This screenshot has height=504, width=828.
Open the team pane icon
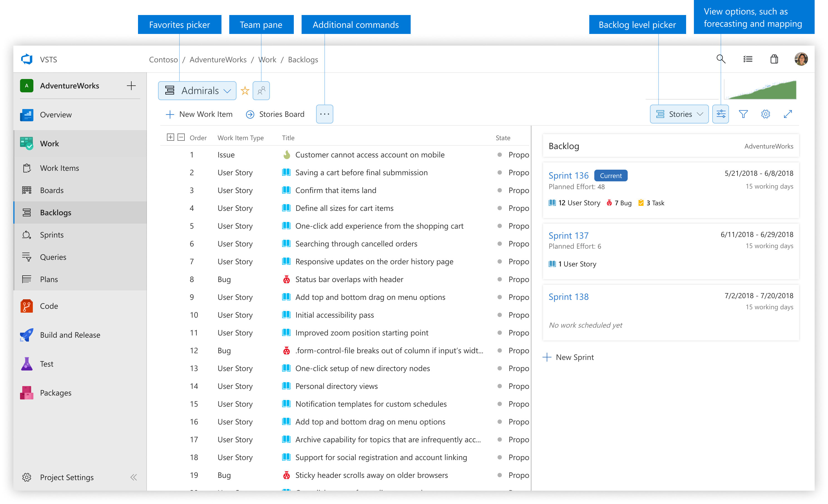261,91
